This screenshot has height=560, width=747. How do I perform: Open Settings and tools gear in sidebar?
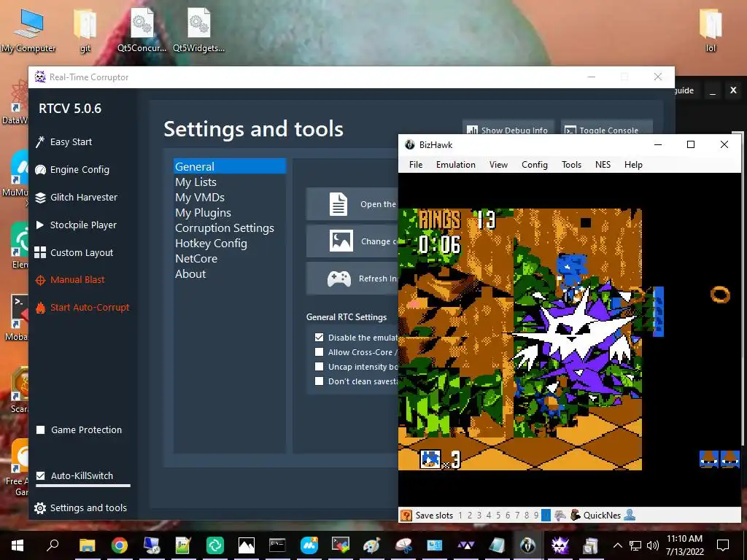coord(80,507)
